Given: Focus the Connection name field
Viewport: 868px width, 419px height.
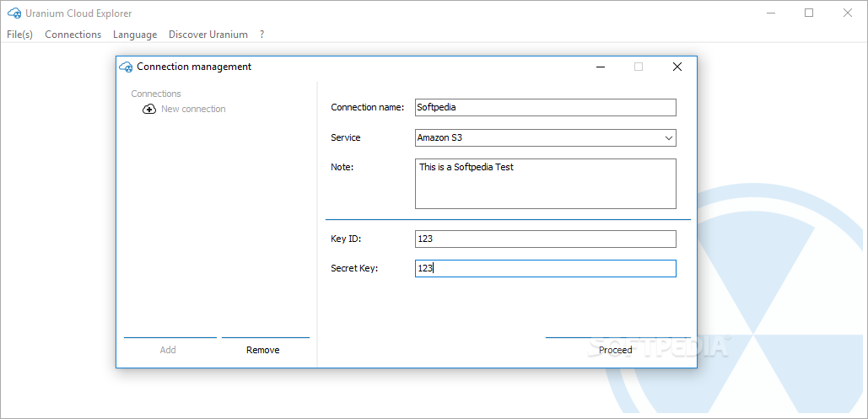Looking at the screenshot, I should point(545,107).
